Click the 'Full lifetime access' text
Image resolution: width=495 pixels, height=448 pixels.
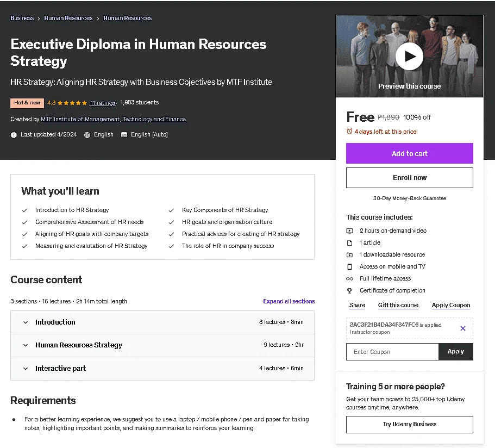[385, 278]
